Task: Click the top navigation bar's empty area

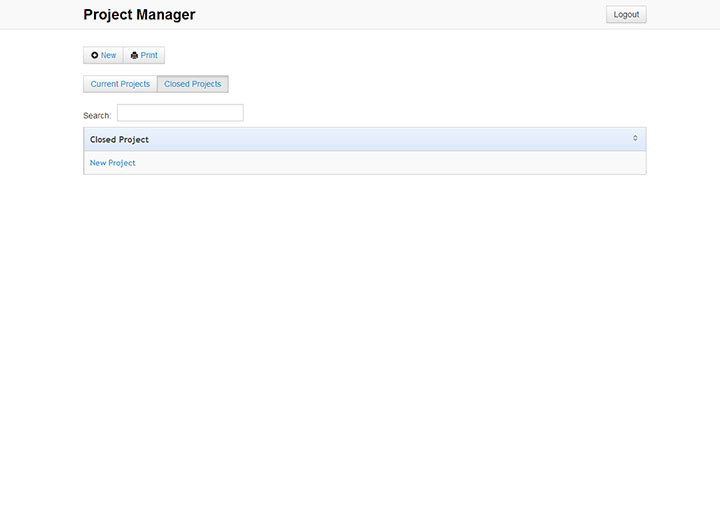Action: tap(400, 15)
